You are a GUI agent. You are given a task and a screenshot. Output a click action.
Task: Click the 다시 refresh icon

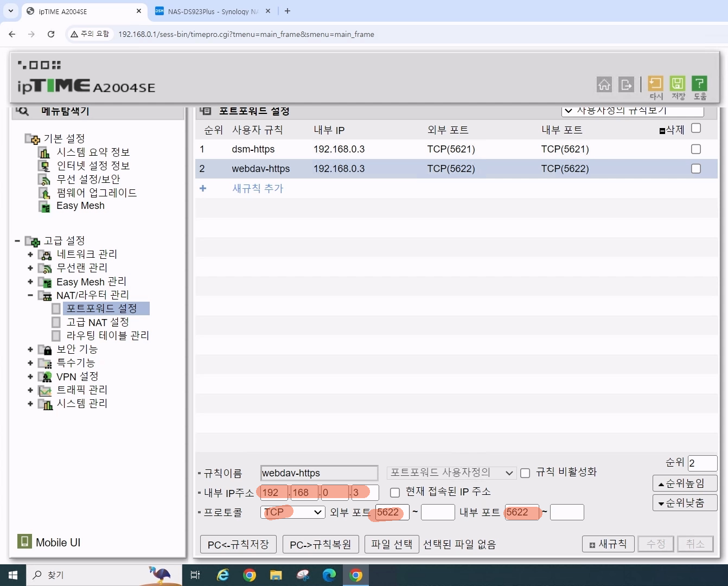click(655, 84)
